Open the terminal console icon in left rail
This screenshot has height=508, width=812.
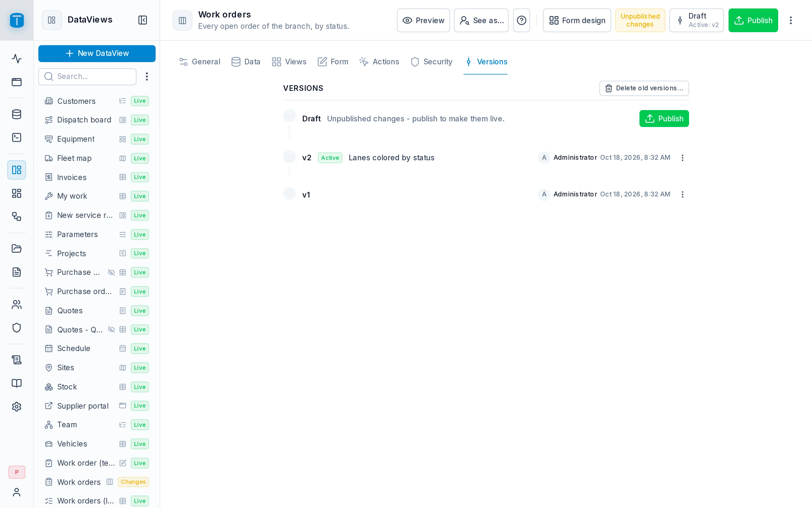(17, 137)
